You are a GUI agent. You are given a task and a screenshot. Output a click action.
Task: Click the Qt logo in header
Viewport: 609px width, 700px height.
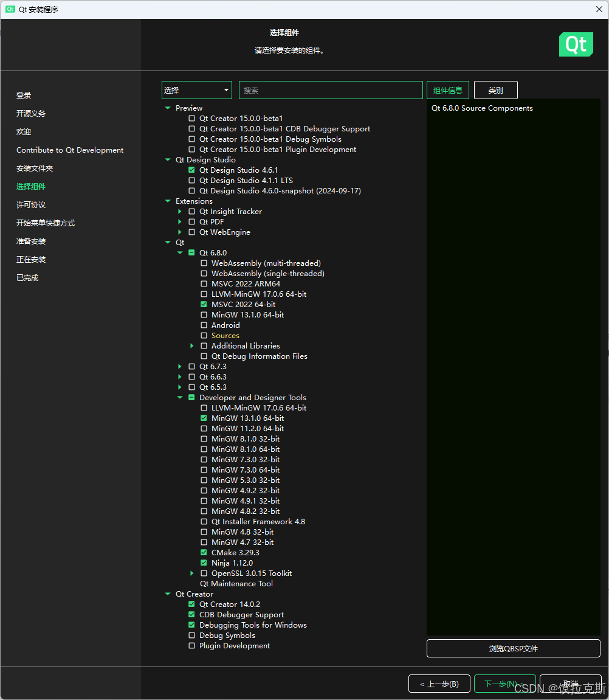[x=576, y=44]
